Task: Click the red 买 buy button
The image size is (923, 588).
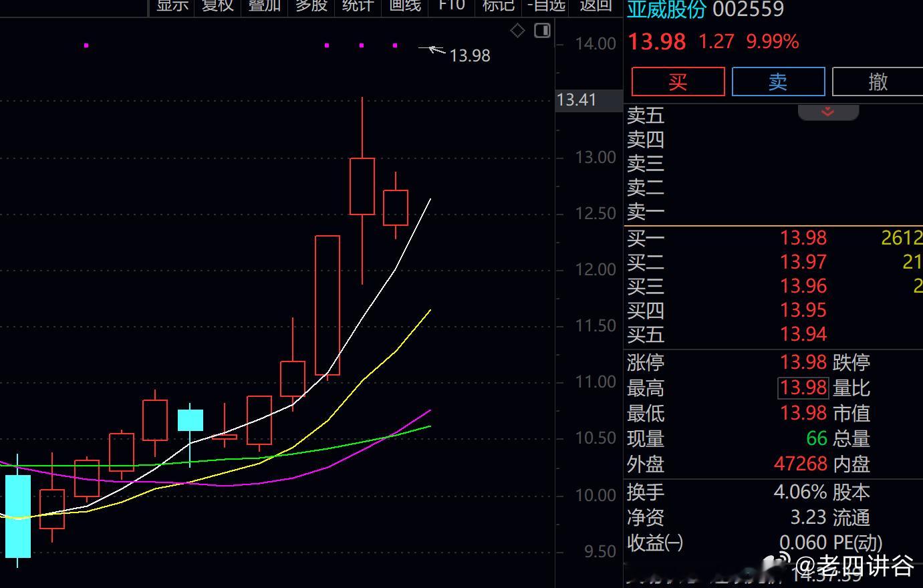Action: pos(678,82)
